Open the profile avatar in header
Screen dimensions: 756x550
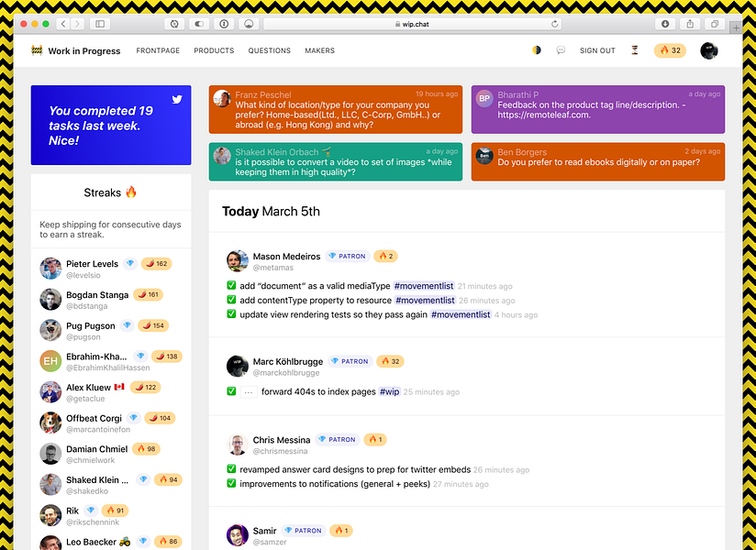pyautogui.click(x=709, y=50)
